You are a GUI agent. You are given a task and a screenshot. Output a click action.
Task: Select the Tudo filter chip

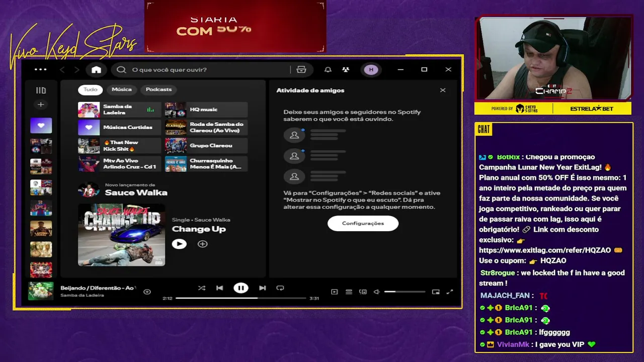91,89
